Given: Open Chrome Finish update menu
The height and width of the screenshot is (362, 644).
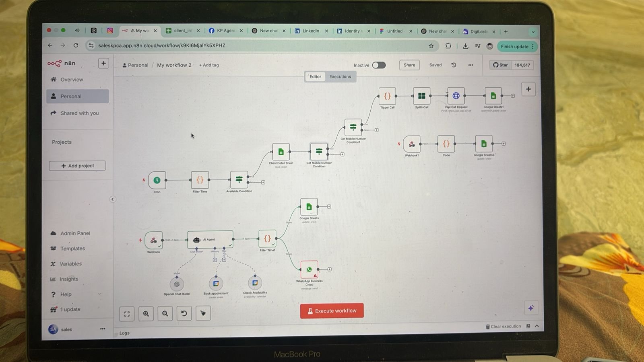Looking at the screenshot, I should [517, 47].
